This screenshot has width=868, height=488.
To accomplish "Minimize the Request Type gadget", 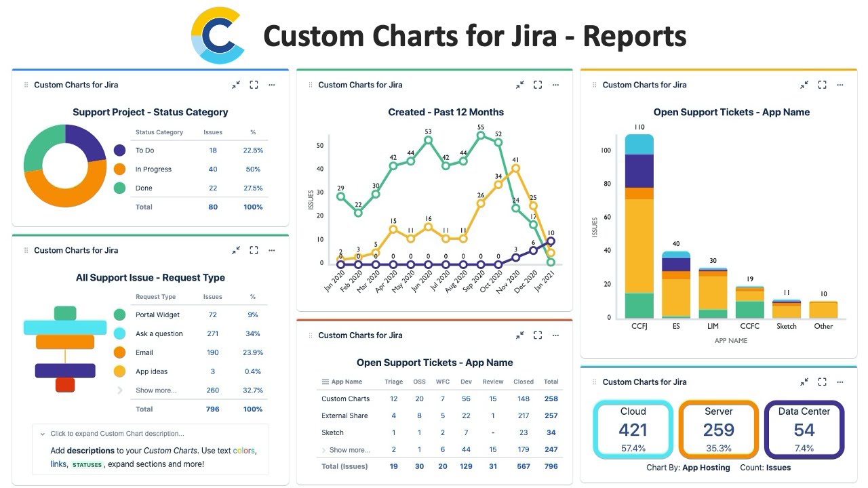I will tap(236, 250).
